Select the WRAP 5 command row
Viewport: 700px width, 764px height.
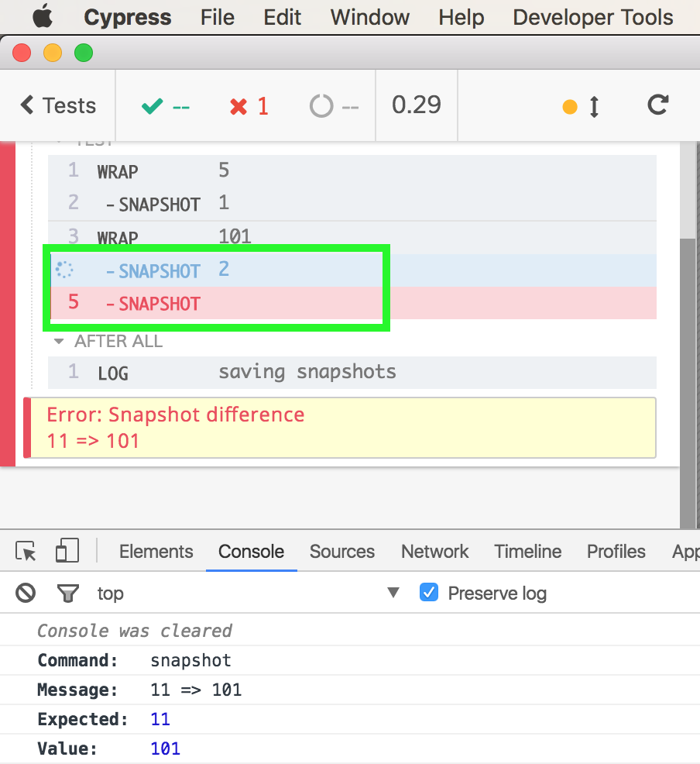(352, 171)
